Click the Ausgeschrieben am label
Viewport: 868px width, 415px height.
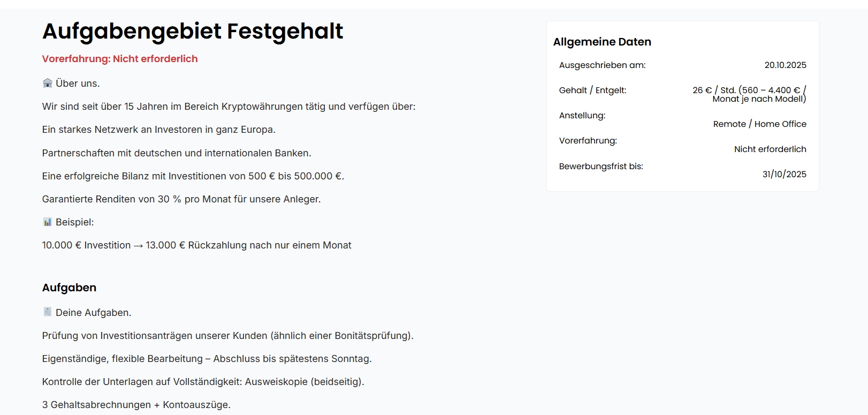point(602,65)
